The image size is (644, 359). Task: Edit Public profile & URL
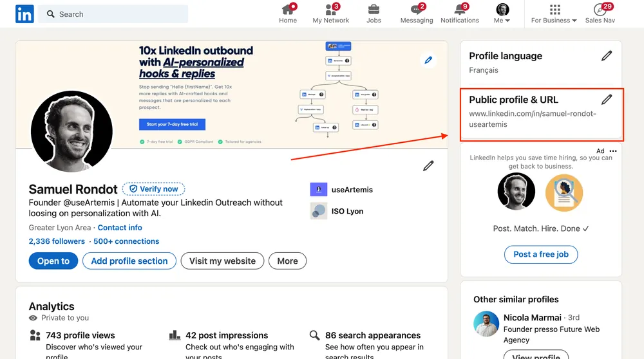pyautogui.click(x=607, y=100)
